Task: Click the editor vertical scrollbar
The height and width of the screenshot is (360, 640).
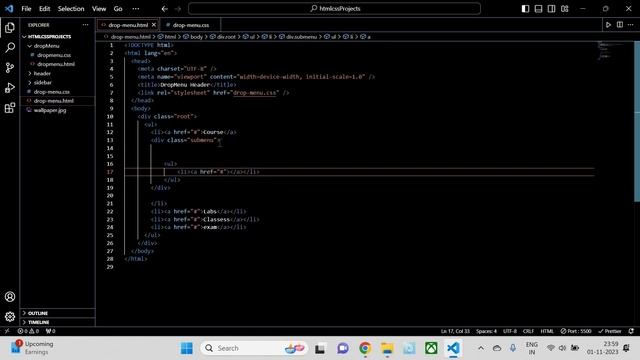Action: pyautogui.click(x=637, y=120)
